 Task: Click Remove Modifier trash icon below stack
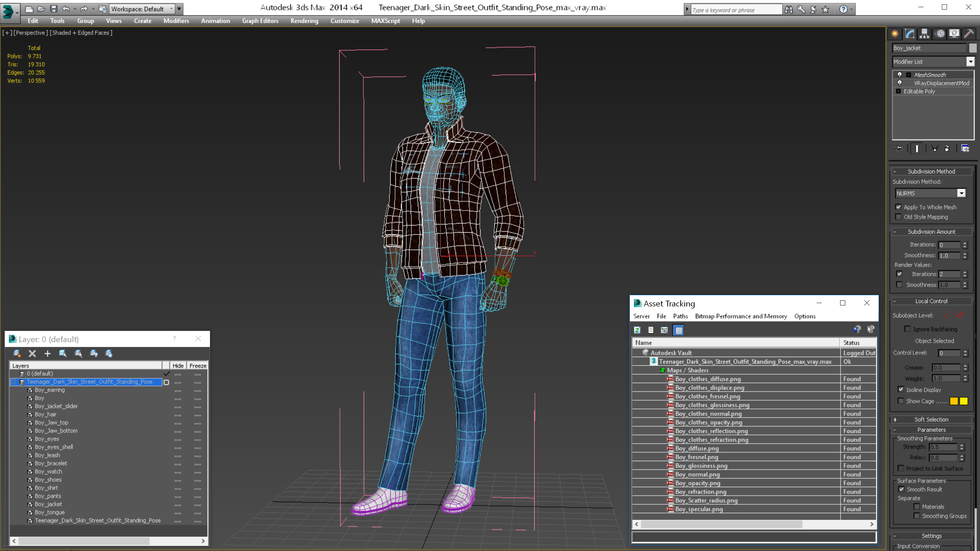947,148
